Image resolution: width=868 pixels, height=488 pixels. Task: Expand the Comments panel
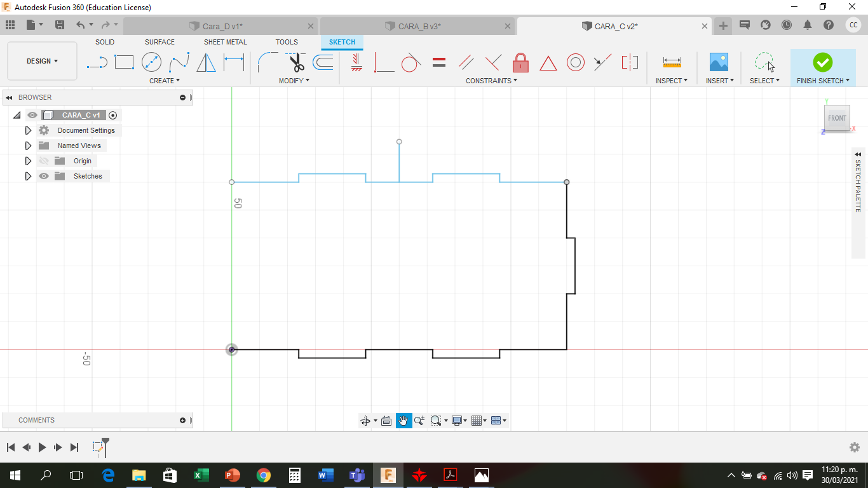(183, 420)
